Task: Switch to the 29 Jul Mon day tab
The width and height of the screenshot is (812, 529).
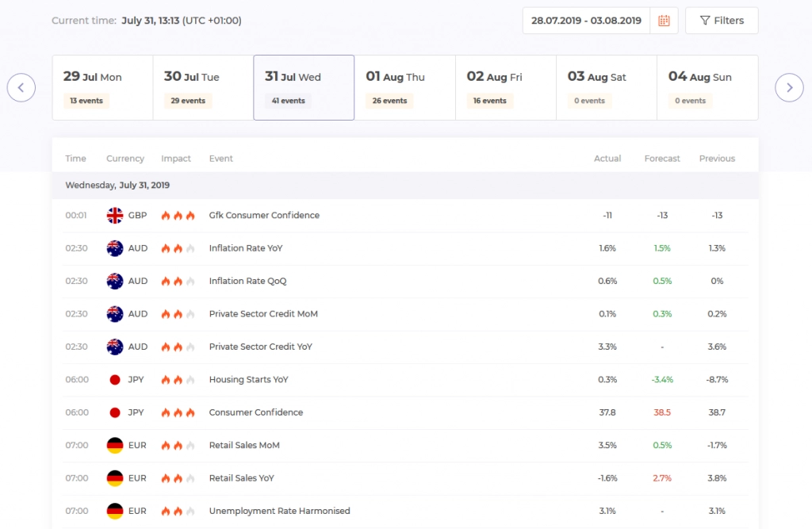Action: point(101,86)
